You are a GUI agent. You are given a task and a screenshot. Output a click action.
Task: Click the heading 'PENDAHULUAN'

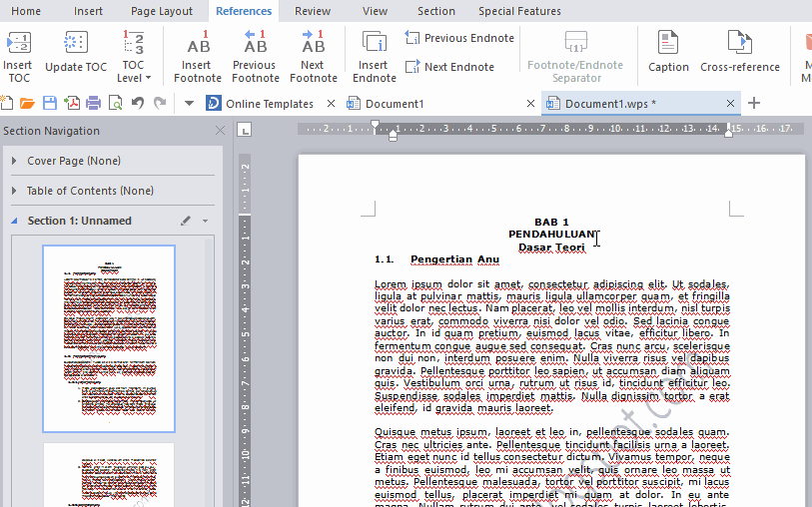[x=551, y=235]
